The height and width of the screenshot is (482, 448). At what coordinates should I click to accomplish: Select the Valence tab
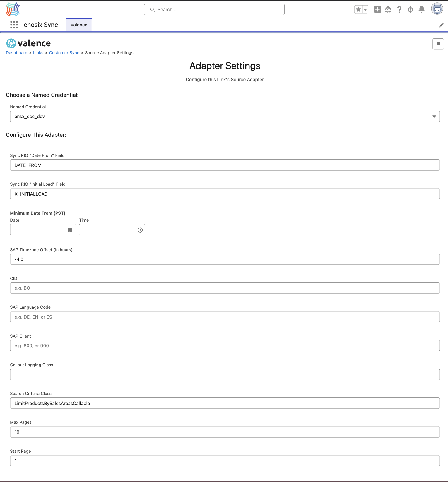(x=79, y=25)
